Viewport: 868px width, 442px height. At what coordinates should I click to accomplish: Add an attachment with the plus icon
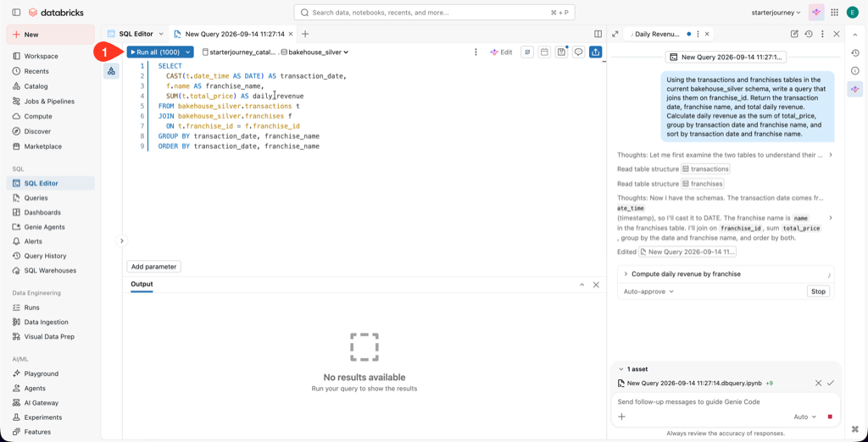[621, 417]
